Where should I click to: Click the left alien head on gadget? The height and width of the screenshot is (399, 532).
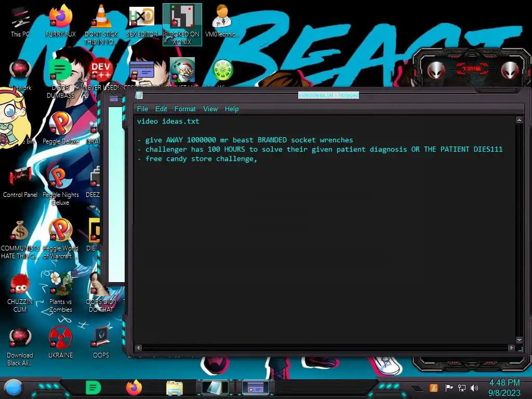pos(436,70)
